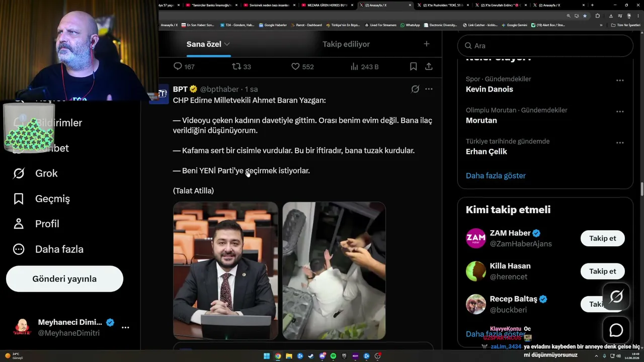Open Geçmiş in the sidebar
The width and height of the screenshot is (644, 362).
coord(41,199)
